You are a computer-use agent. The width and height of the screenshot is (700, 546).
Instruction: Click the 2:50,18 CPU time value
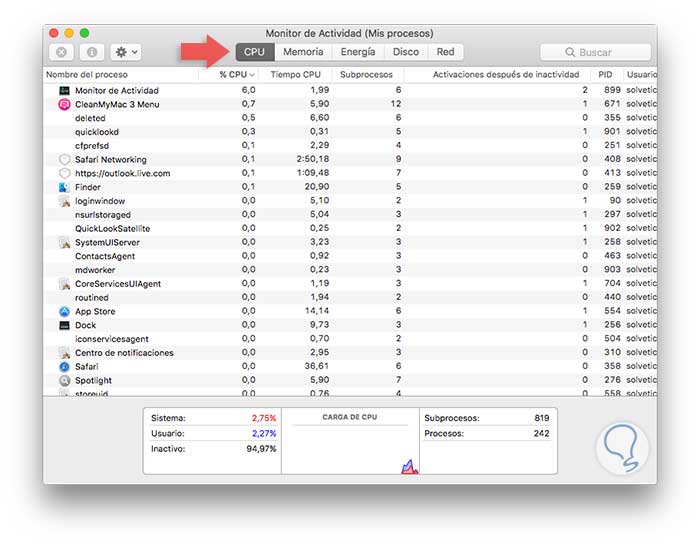coord(312,159)
